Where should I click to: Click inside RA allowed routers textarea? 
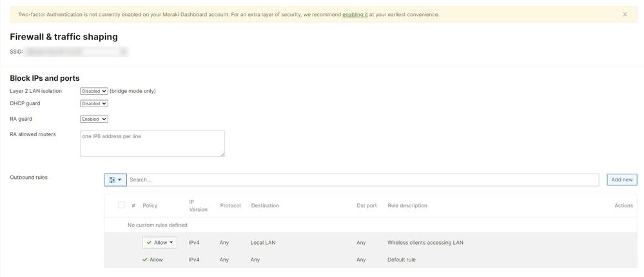pyautogui.click(x=152, y=143)
